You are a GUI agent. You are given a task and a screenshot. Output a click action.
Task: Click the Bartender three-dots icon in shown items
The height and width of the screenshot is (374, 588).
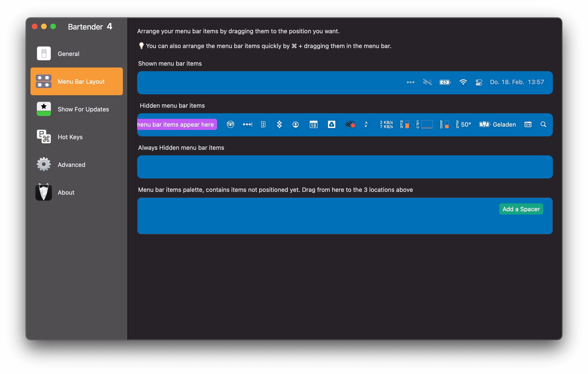(x=410, y=82)
